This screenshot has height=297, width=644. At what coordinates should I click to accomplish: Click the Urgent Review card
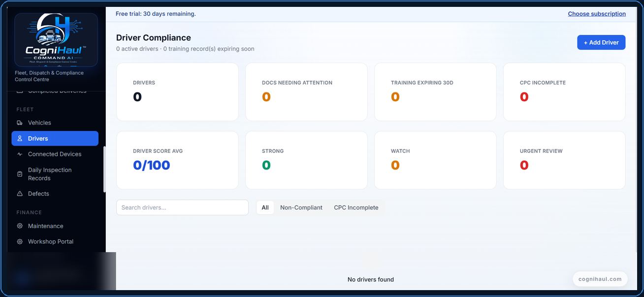click(564, 160)
